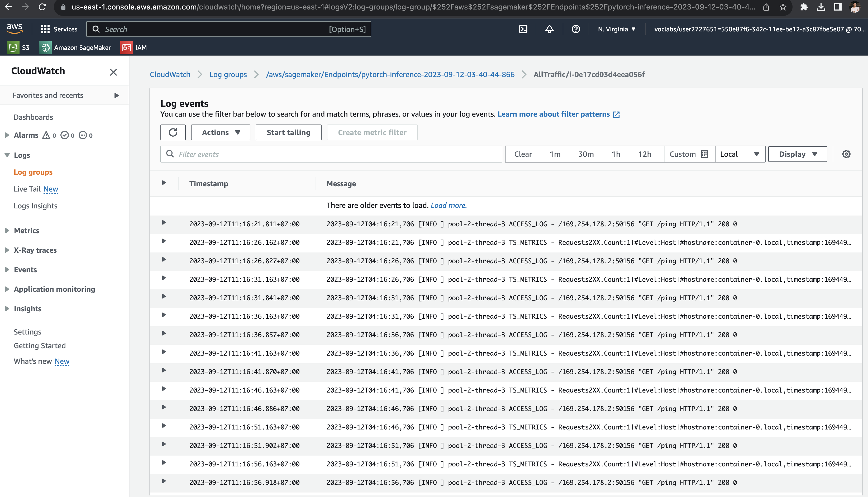
Task: Click Start tailing button
Action: click(288, 132)
